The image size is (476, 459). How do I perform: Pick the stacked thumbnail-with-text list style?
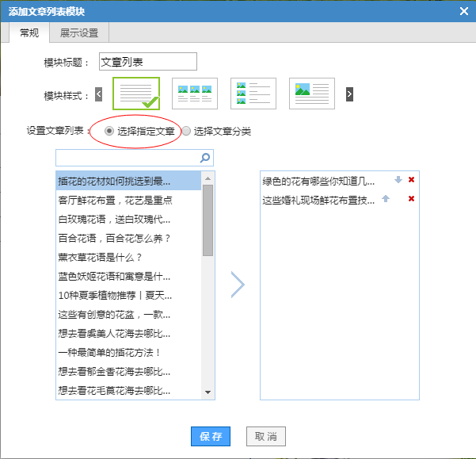[x=253, y=94]
